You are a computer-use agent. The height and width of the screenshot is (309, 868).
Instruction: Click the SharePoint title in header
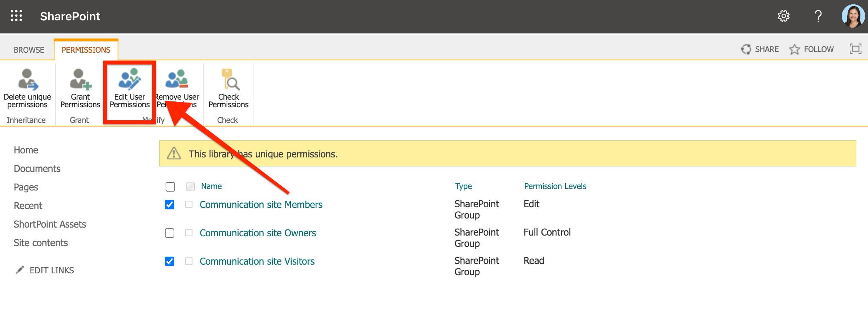pyautogui.click(x=70, y=16)
